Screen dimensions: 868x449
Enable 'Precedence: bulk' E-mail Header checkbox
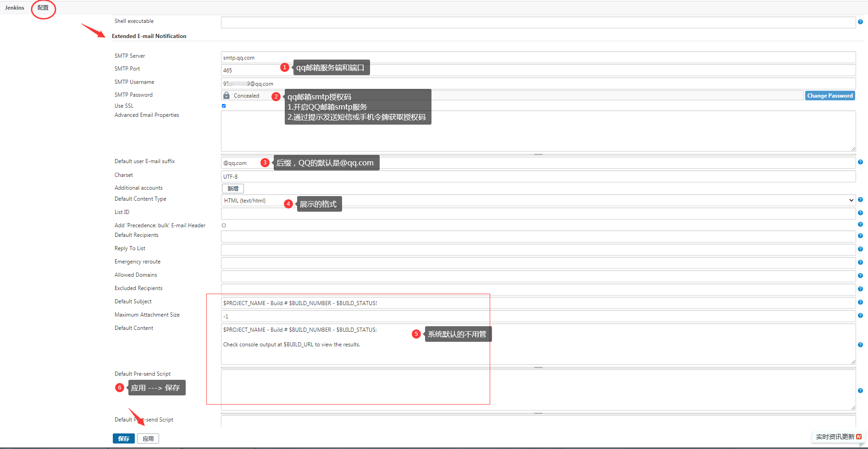tap(224, 225)
